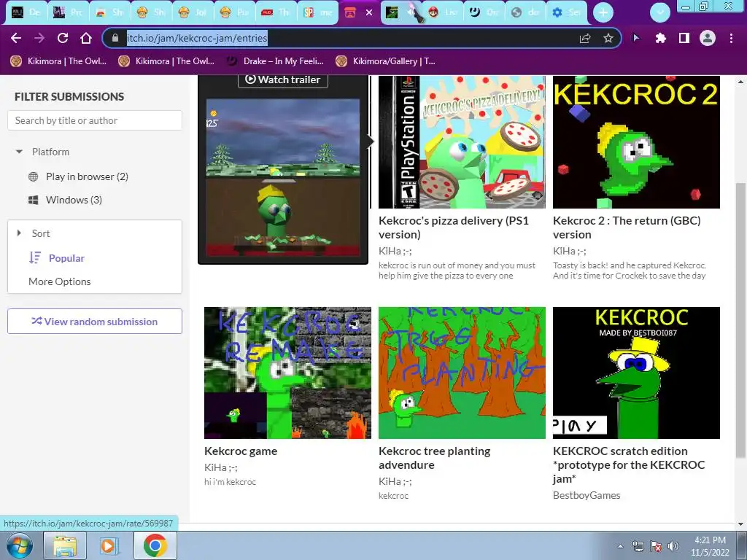Open the Kekcroc tree planting thumbnail
The image size is (747, 560).
pyautogui.click(x=462, y=373)
